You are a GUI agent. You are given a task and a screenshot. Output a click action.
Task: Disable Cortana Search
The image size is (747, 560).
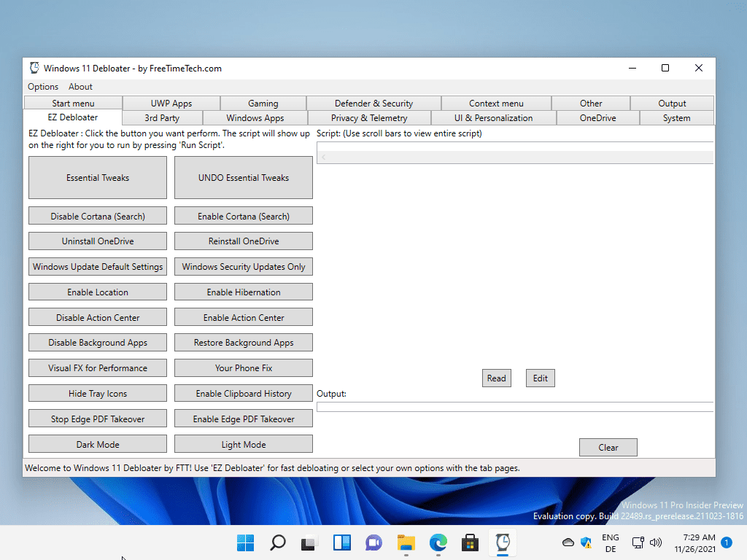click(x=97, y=215)
